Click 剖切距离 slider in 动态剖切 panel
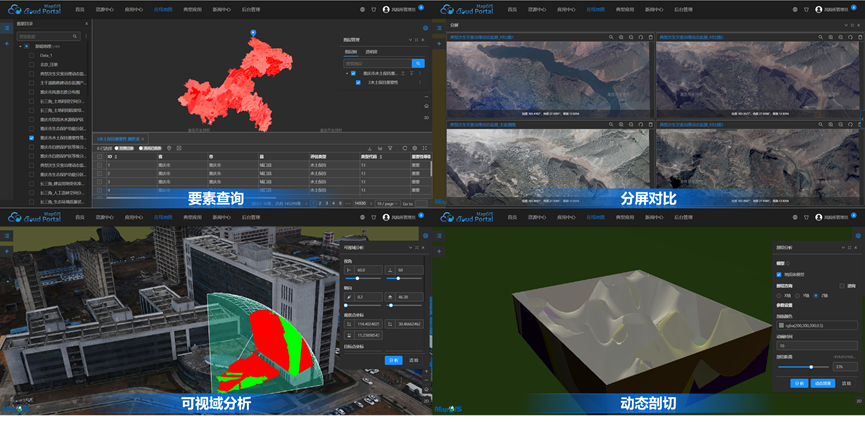Screen dimensions: 865x430 [x=803, y=367]
